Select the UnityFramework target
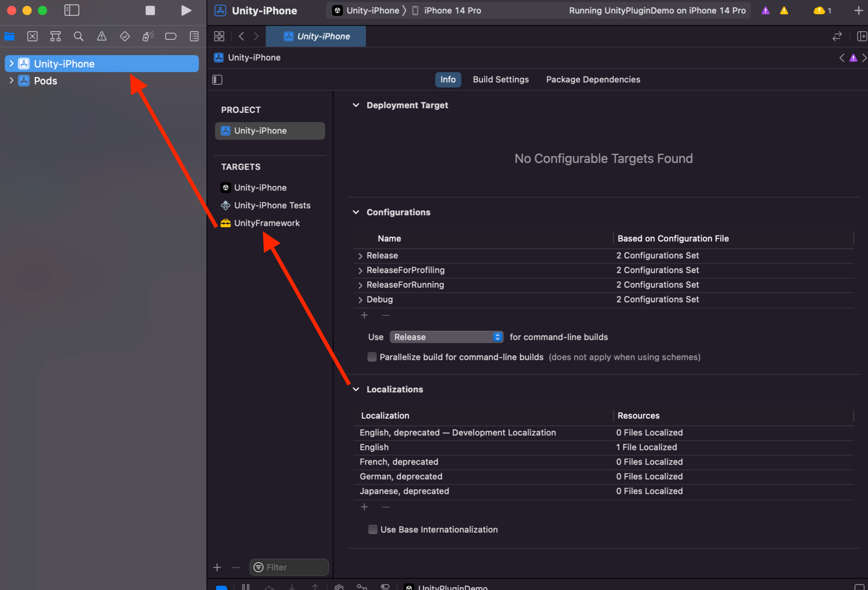Screen dimensions: 868x590 coord(267,223)
